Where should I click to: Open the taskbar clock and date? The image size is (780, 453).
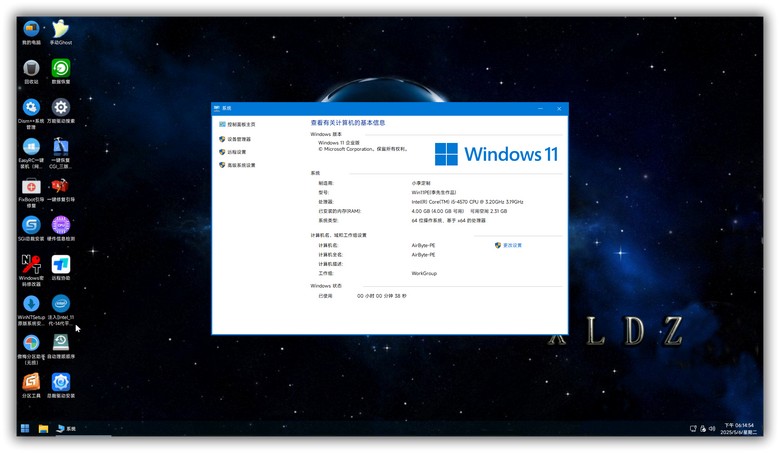pos(739,429)
